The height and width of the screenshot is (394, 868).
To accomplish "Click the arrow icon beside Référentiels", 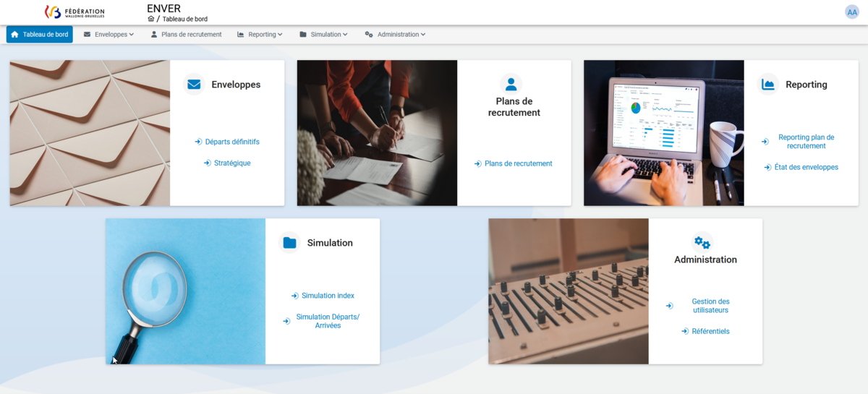I will (685, 331).
